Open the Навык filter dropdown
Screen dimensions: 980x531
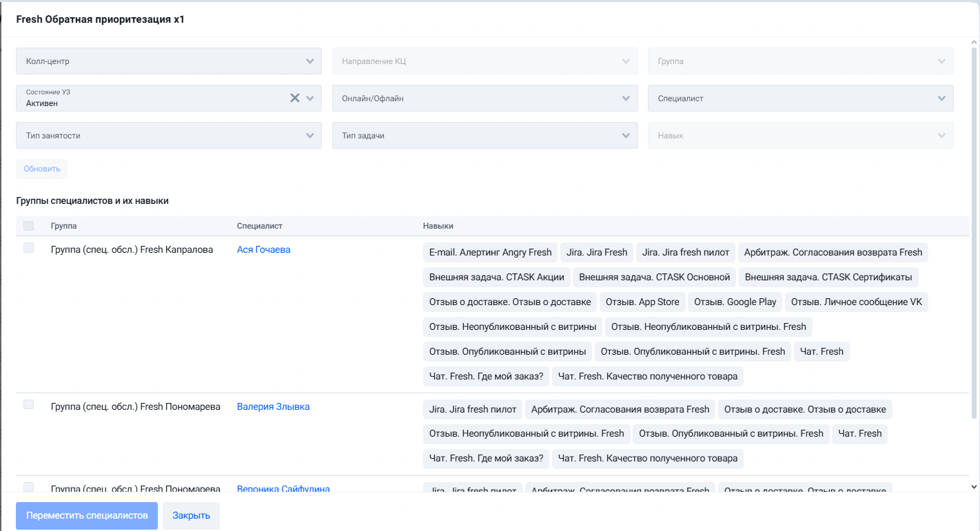tap(801, 135)
